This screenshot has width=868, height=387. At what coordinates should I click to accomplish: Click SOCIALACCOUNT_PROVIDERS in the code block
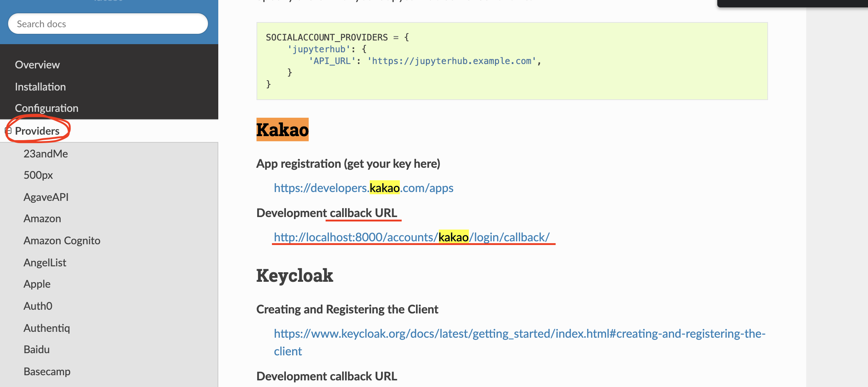[327, 38]
